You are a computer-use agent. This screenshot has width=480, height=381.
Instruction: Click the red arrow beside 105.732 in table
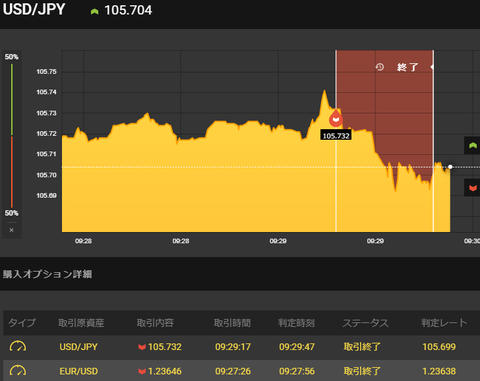click(142, 347)
